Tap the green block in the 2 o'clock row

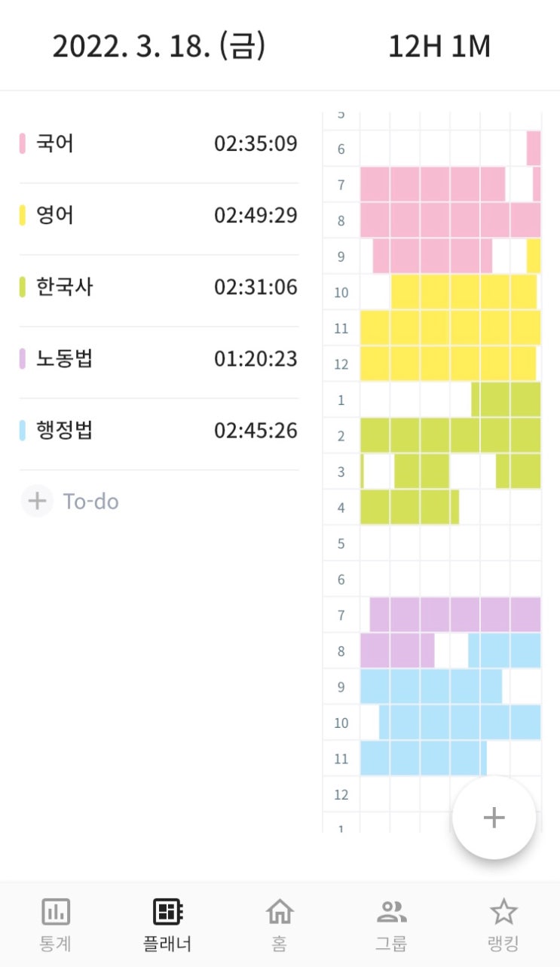click(450, 435)
